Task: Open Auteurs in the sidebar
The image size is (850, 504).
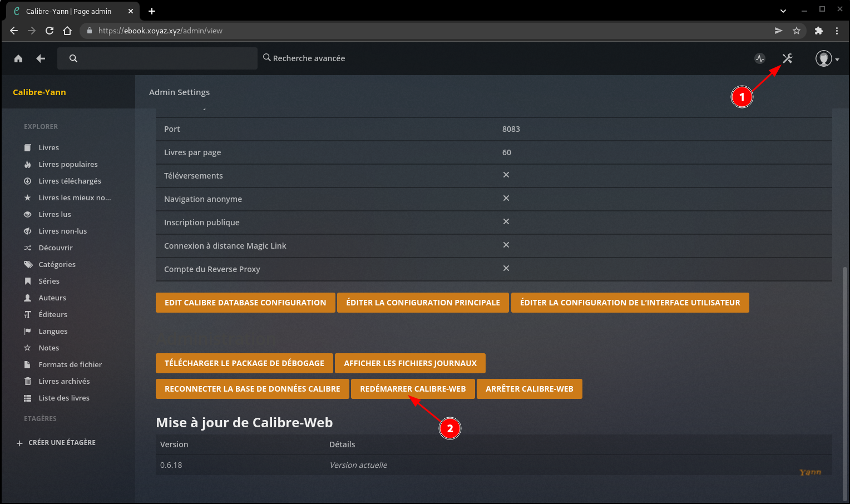Action: tap(52, 298)
